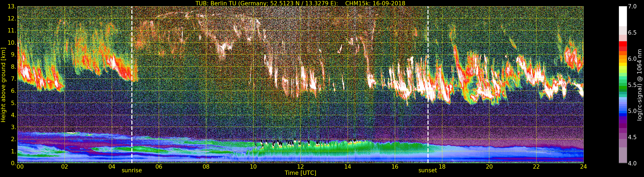Click the "11." height axis tick label

12,31
